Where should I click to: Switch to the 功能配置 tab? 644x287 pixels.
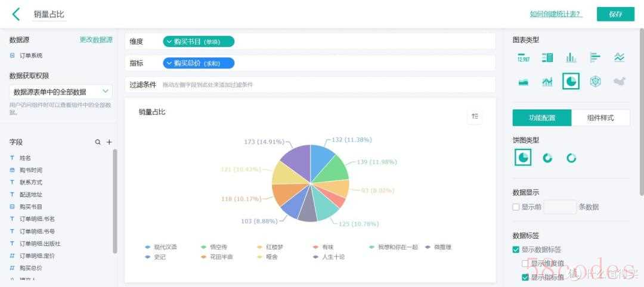541,118
